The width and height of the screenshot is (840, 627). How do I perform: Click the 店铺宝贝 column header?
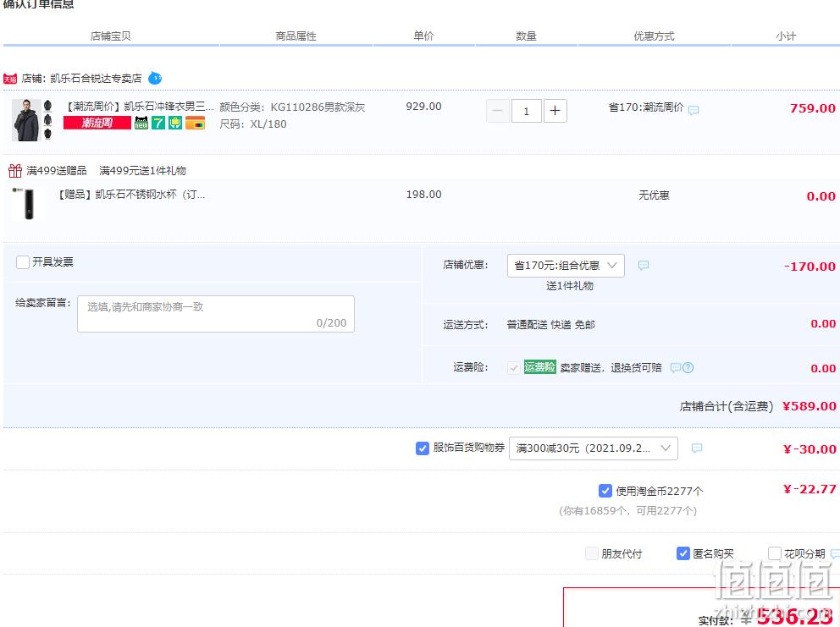(110, 36)
